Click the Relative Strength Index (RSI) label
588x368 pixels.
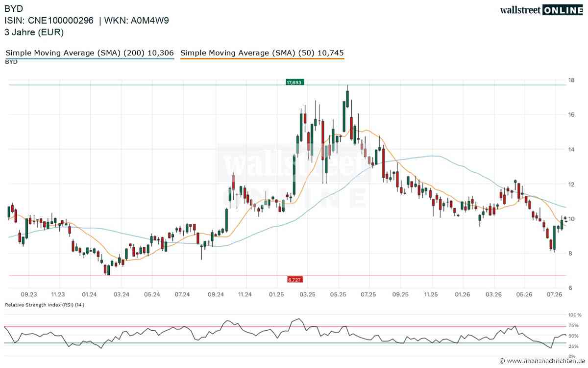[45, 305]
